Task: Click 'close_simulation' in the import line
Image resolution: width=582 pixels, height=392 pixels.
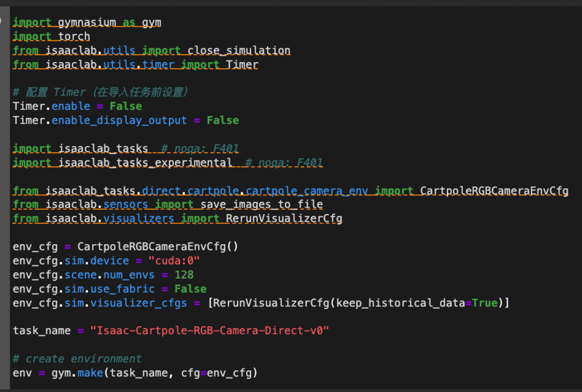Action: tap(239, 50)
